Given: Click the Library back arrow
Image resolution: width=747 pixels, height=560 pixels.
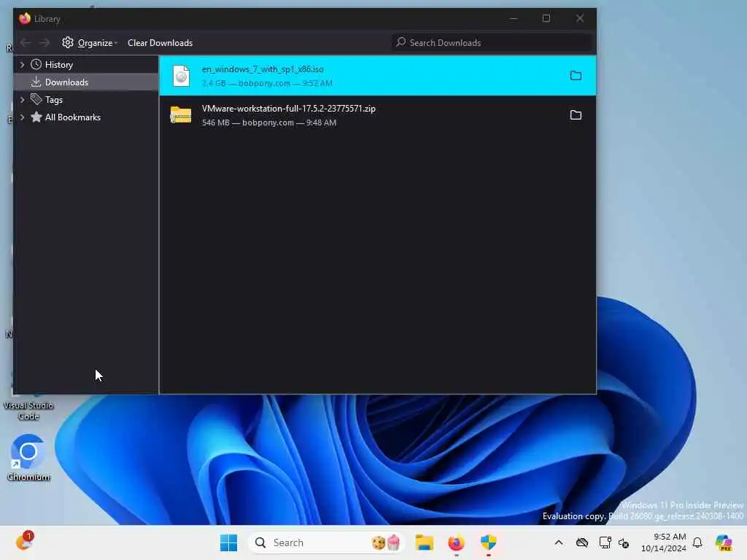Looking at the screenshot, I should 26,43.
